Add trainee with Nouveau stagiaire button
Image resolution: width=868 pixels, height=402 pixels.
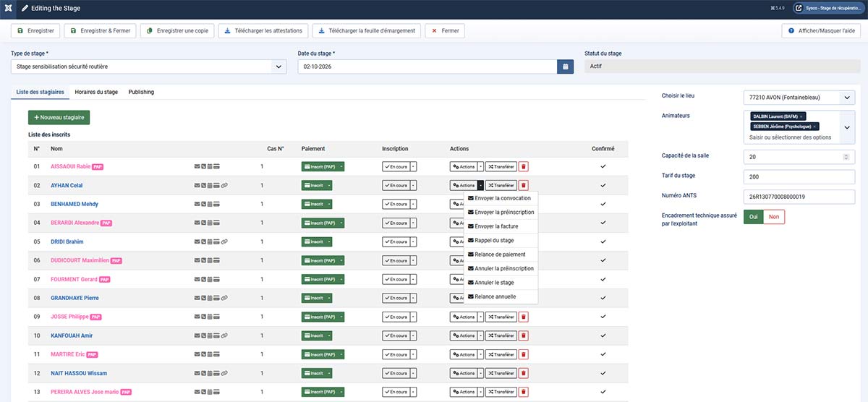point(59,117)
